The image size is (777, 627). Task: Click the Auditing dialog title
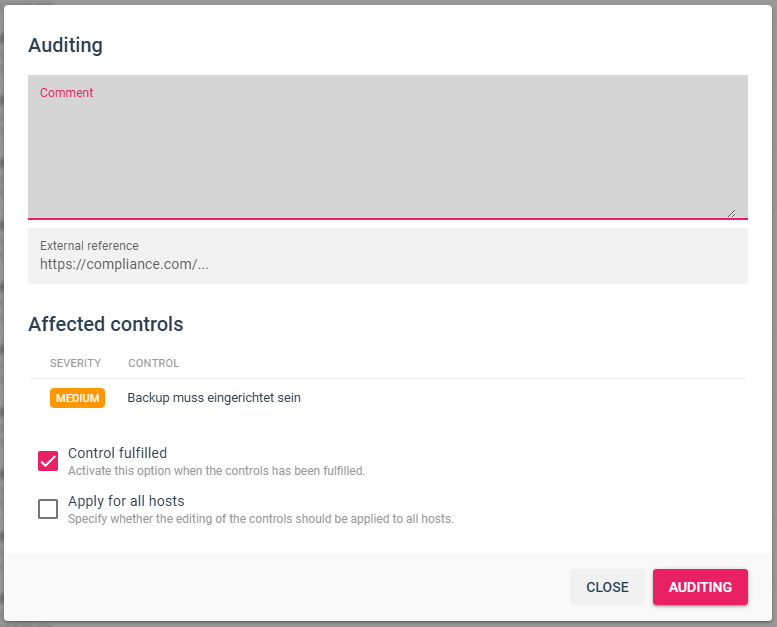(x=65, y=45)
